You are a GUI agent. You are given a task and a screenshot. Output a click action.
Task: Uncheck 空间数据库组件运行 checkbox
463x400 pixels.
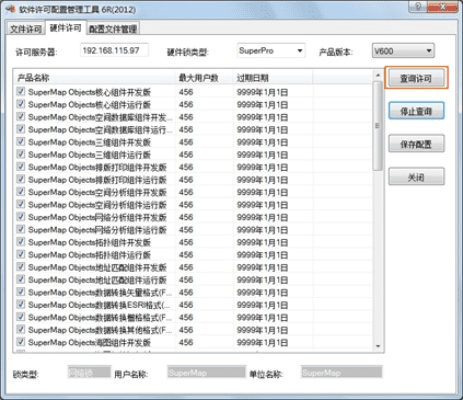pyautogui.click(x=21, y=129)
